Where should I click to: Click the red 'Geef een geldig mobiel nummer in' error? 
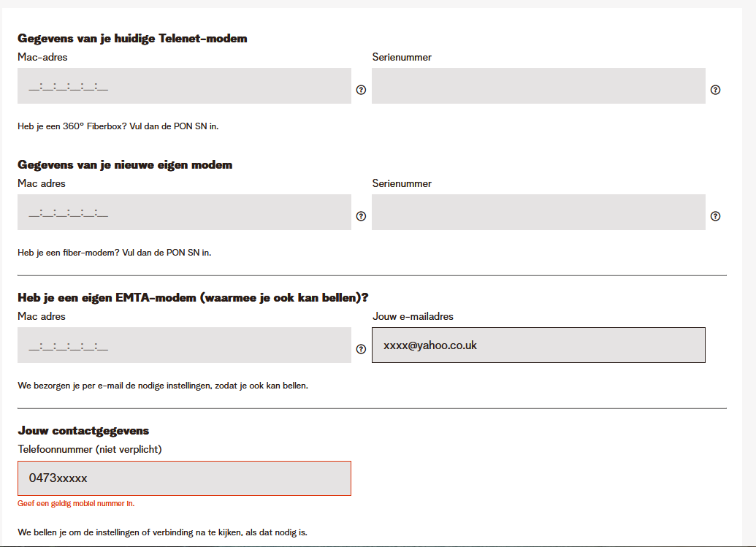pos(76,503)
